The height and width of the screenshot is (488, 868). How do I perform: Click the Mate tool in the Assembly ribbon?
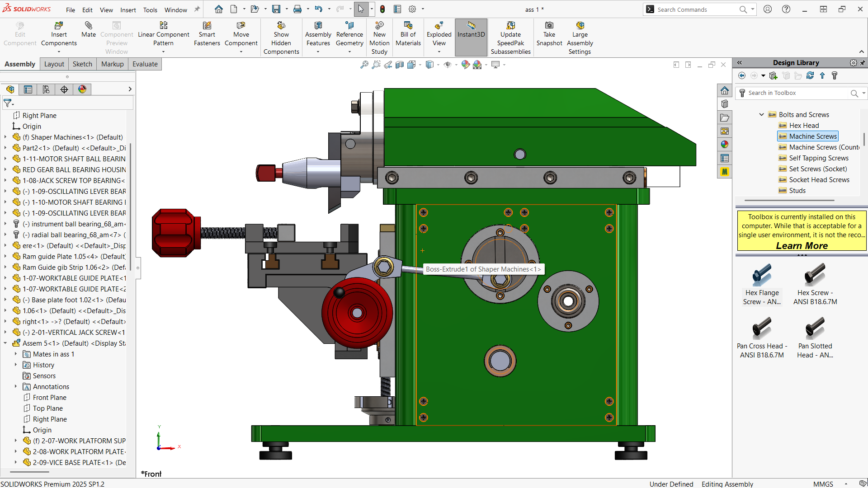pos(89,30)
